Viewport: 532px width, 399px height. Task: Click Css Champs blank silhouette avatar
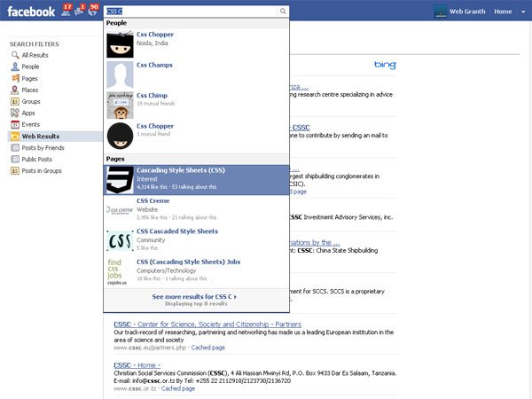pyautogui.click(x=120, y=74)
